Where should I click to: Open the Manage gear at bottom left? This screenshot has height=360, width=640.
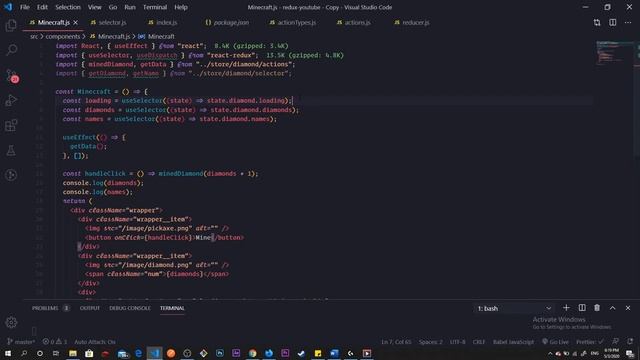[x=11, y=322]
